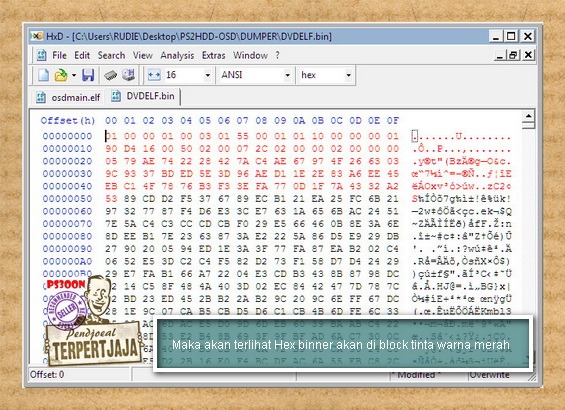The image size is (565, 410).
Task: Open the File menu
Action: click(x=59, y=55)
